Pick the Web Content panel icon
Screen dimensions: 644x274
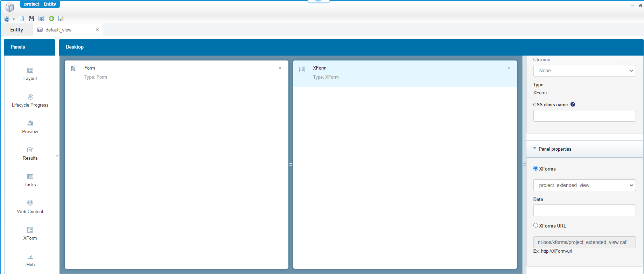coord(30,203)
